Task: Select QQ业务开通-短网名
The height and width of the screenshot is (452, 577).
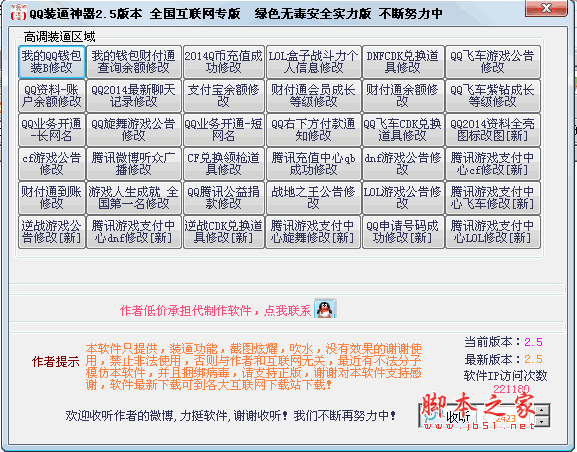Action: (223, 130)
